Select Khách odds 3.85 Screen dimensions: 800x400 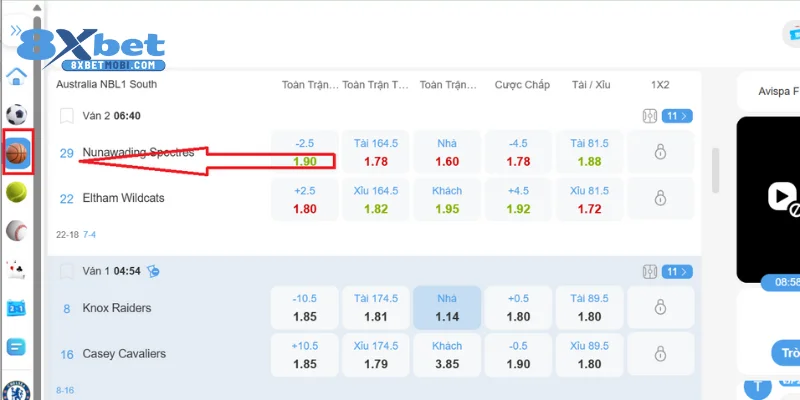pyautogui.click(x=447, y=354)
